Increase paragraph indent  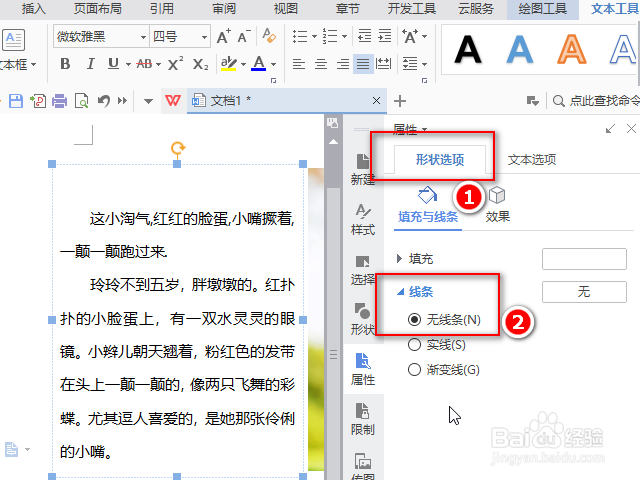point(384,36)
